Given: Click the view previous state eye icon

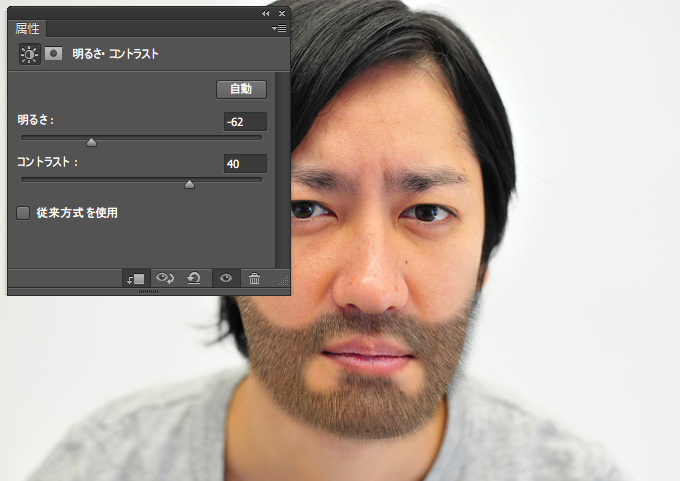Looking at the screenshot, I should pyautogui.click(x=165, y=278).
